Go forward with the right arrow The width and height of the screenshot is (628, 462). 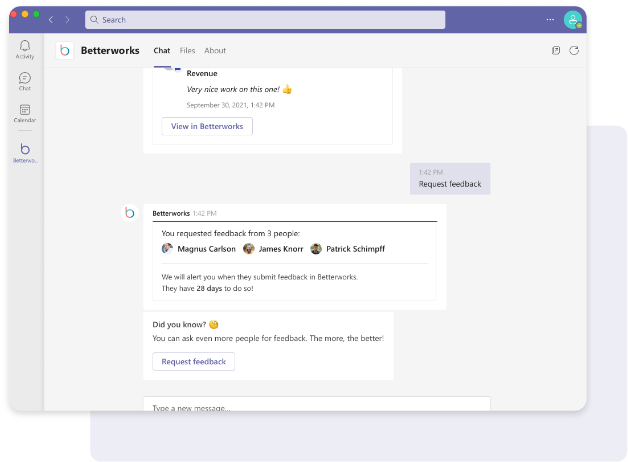[67, 20]
